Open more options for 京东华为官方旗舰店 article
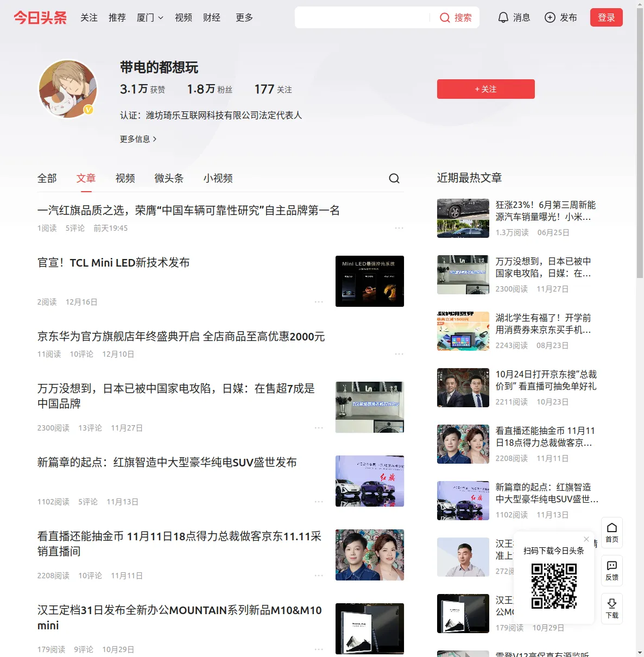Viewport: 644px width, 657px height. (x=399, y=354)
